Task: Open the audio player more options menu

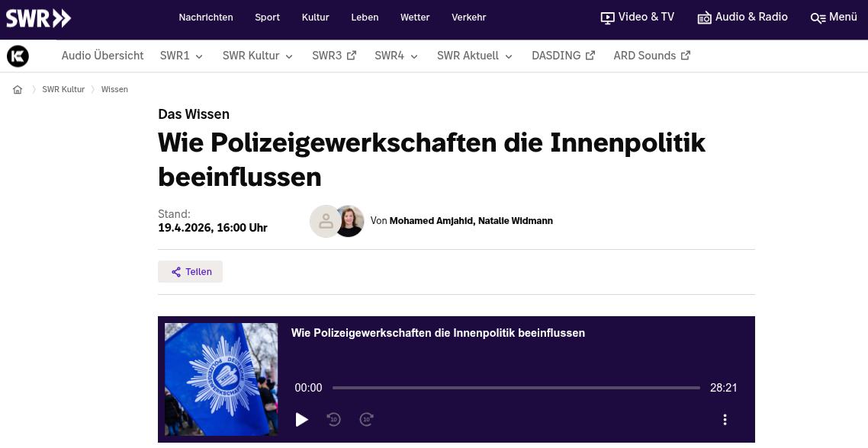Action: pyautogui.click(x=725, y=420)
